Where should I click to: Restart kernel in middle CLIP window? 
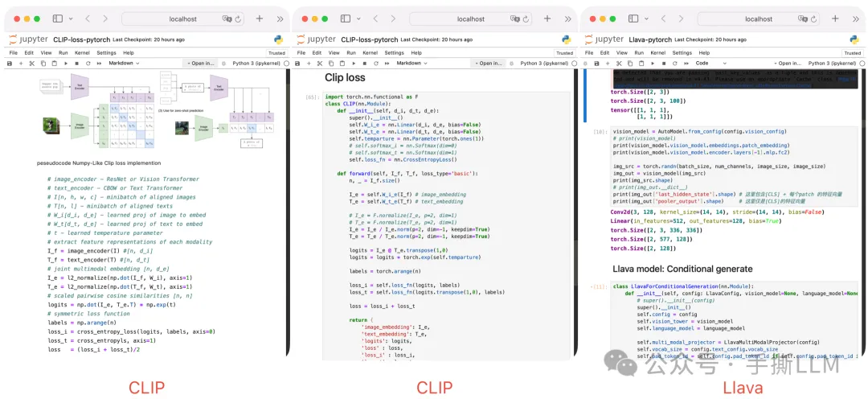click(x=376, y=64)
